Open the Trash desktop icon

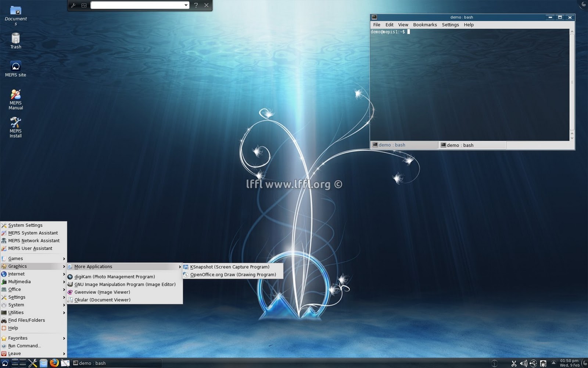(15, 41)
